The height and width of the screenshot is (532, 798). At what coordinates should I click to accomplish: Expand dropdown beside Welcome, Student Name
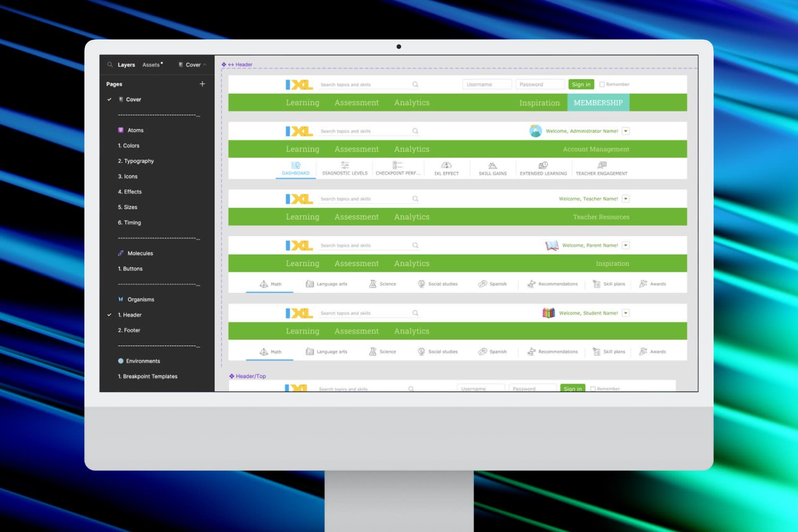click(626, 313)
